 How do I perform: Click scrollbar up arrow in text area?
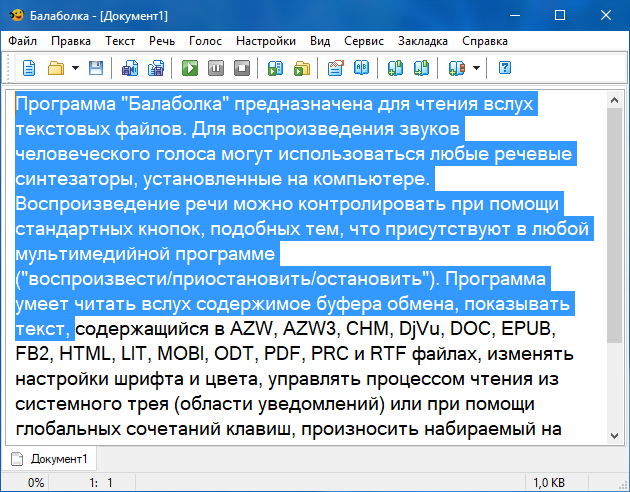614,98
